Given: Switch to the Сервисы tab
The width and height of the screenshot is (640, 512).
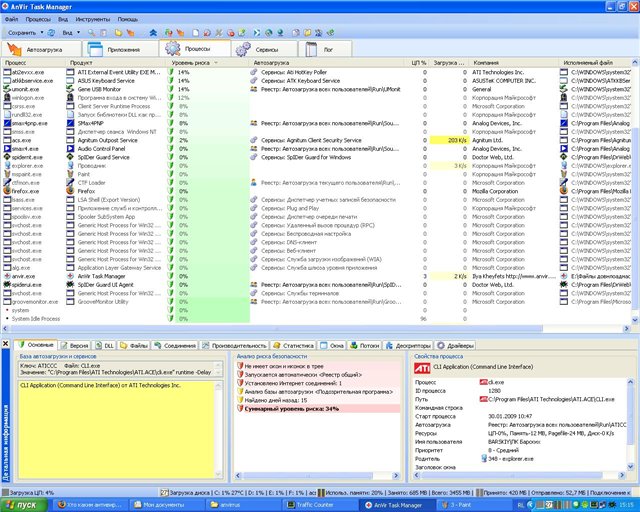Looking at the screenshot, I should 264,49.
